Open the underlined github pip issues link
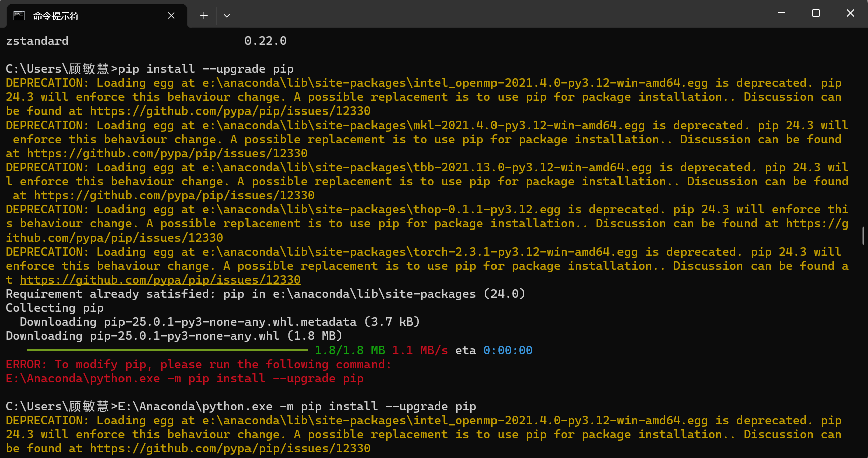The height and width of the screenshot is (458, 868). pos(161,280)
